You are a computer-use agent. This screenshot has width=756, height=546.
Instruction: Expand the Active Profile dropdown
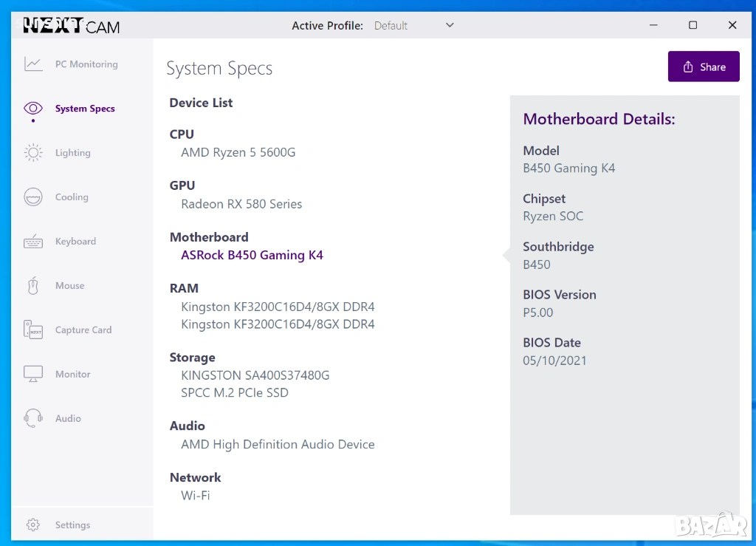(x=413, y=26)
